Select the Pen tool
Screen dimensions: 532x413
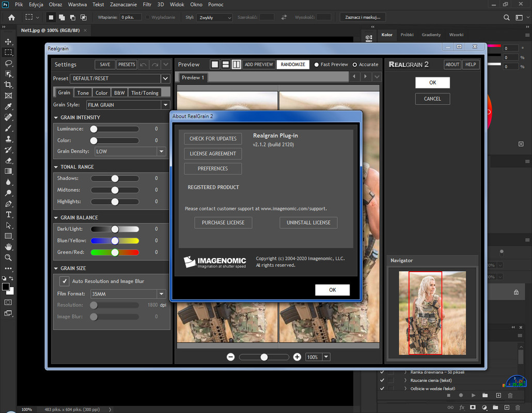(x=8, y=204)
